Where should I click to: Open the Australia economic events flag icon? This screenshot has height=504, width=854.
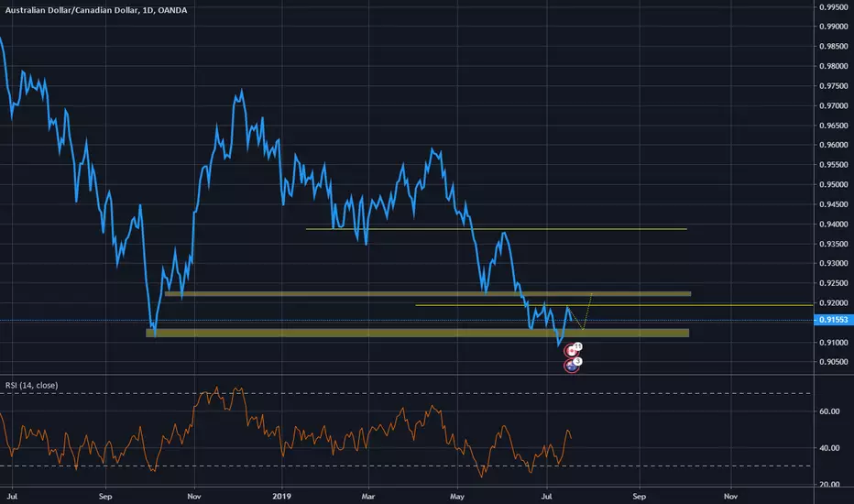pyautogui.click(x=572, y=366)
